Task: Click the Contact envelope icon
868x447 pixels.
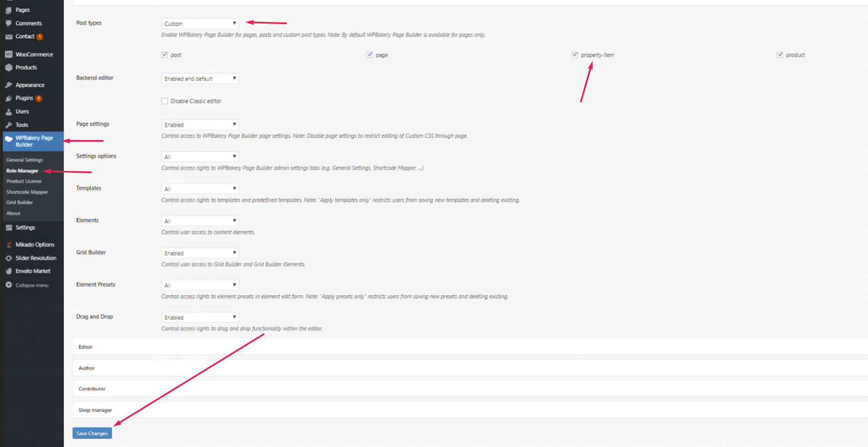Action: click(8, 36)
